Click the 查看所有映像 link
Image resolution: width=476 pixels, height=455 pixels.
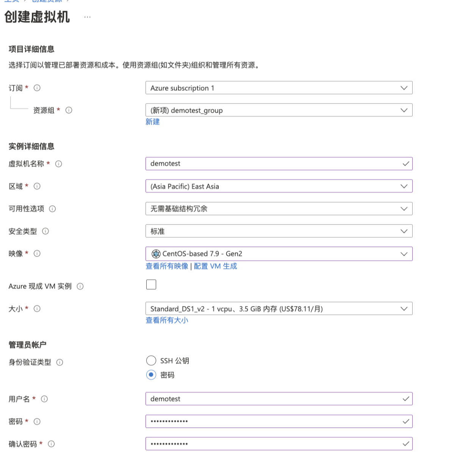click(x=167, y=266)
